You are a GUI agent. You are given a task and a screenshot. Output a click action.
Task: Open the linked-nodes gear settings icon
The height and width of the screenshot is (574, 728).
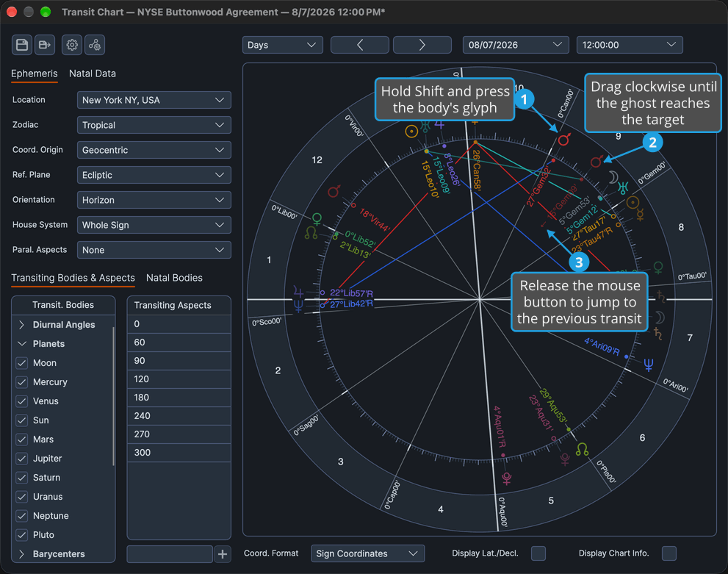[95, 45]
